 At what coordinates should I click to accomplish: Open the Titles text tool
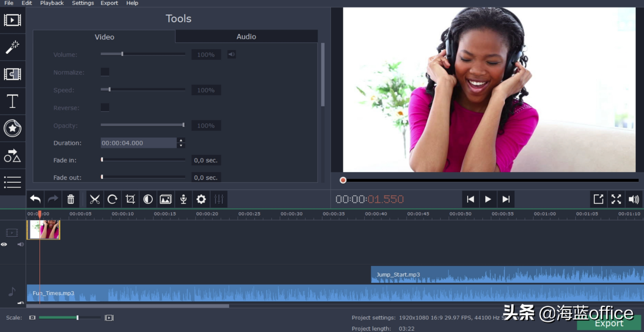pos(12,101)
